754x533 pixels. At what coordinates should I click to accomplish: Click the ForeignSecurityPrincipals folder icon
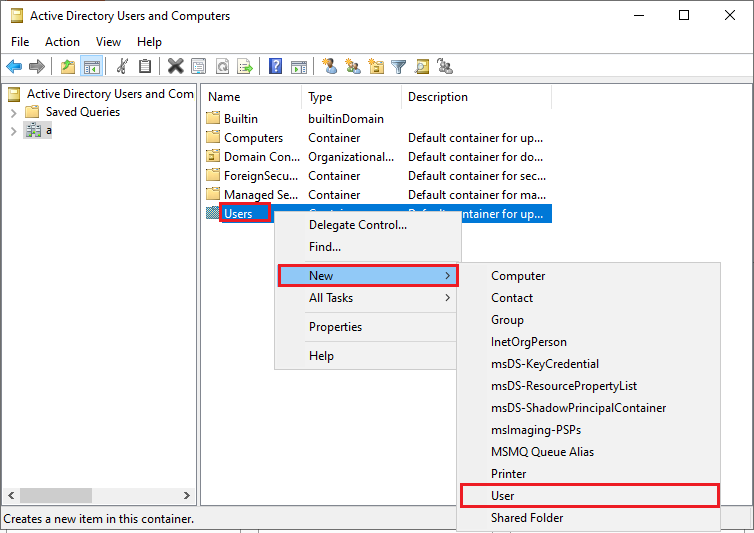(x=213, y=175)
